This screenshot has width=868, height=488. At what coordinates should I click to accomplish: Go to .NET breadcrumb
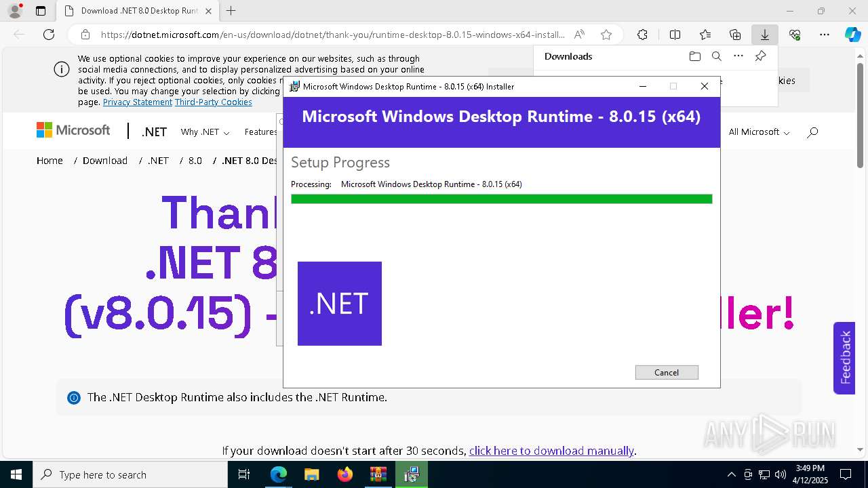click(158, 161)
